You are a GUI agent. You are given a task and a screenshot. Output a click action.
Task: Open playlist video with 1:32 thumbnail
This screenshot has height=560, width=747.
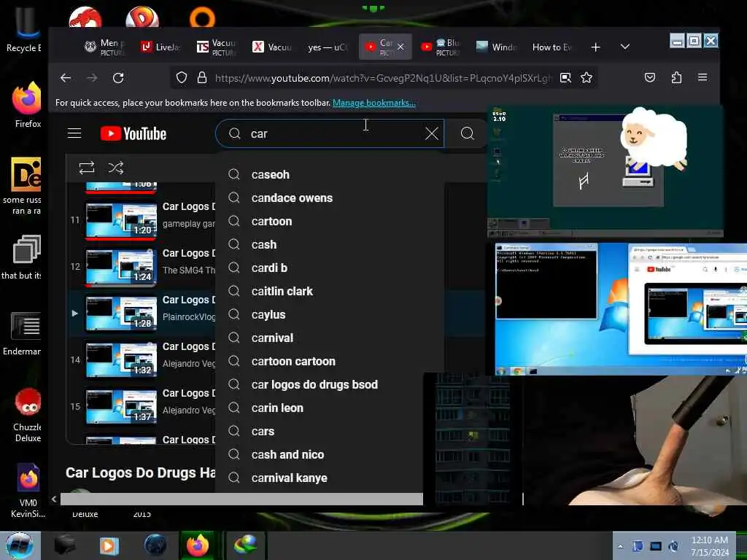click(x=122, y=360)
